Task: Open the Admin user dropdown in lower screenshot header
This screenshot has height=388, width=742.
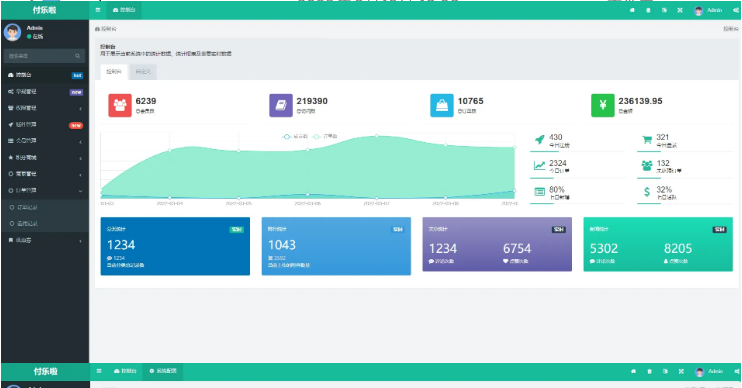Action: coord(709,371)
